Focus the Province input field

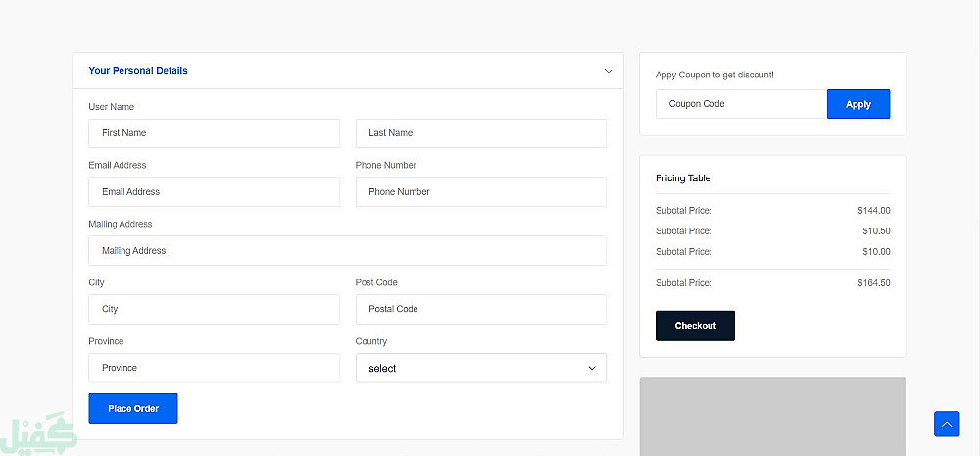[214, 368]
